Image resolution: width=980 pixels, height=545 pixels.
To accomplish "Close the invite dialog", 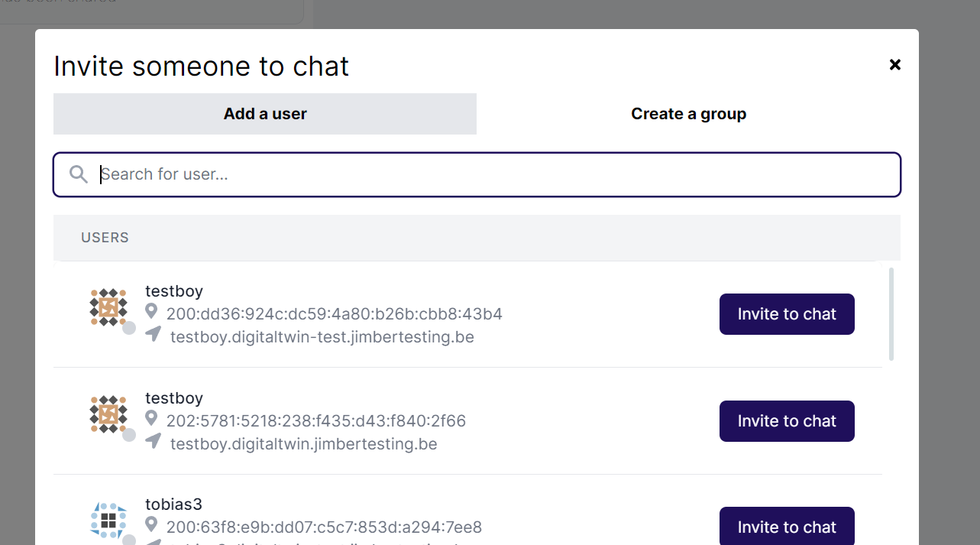I will [x=894, y=64].
